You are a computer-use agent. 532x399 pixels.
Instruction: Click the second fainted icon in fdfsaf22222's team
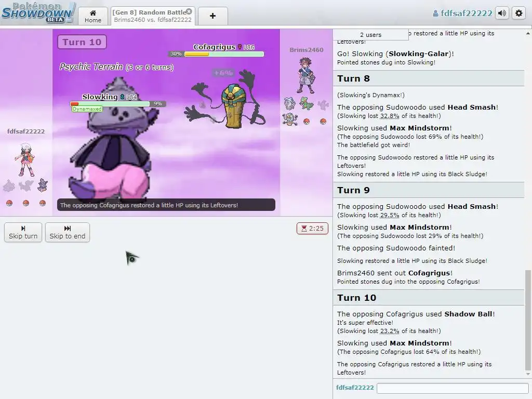pos(26,185)
